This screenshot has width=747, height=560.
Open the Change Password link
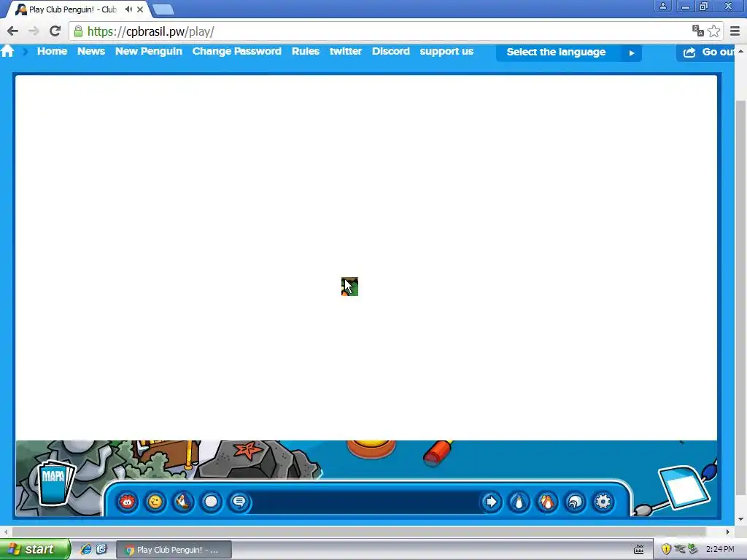pos(237,51)
